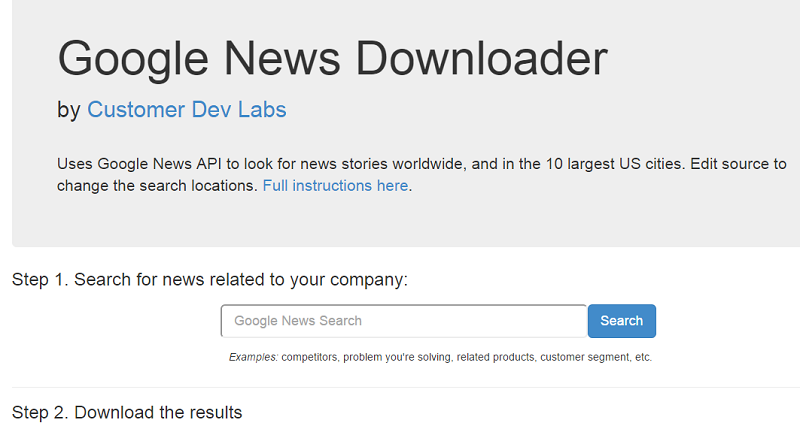This screenshot has width=800, height=429.
Task: Click the word by before Customer Dev Labs
Action: (x=69, y=110)
